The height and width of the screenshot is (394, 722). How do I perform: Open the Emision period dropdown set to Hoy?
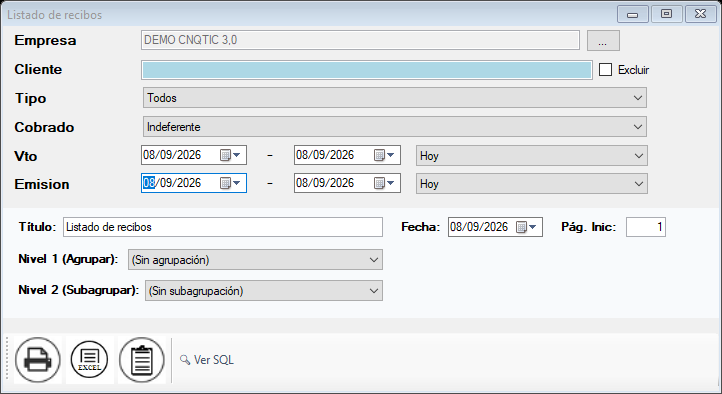coord(532,184)
